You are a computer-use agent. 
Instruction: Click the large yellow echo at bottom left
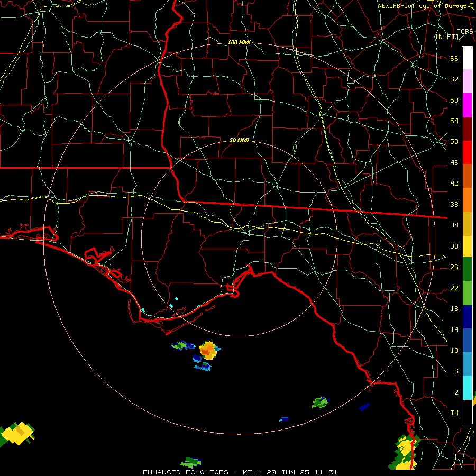point(17,434)
